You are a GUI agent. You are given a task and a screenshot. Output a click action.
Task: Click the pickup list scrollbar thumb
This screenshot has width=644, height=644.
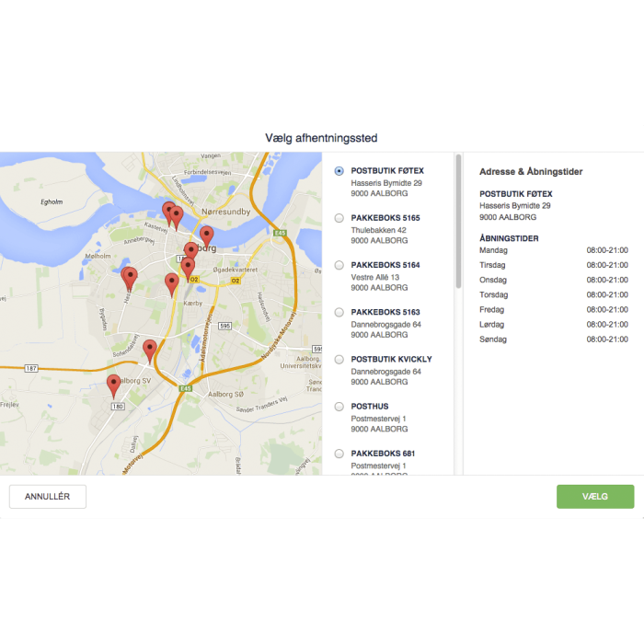(x=458, y=222)
